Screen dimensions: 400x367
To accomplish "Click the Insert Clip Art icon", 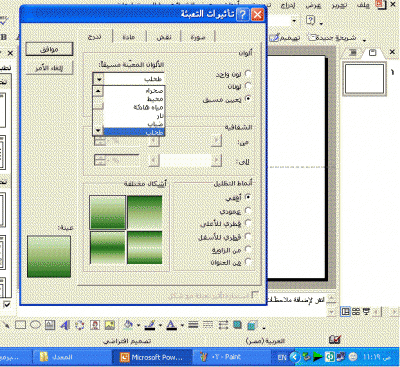I will point(95,325).
